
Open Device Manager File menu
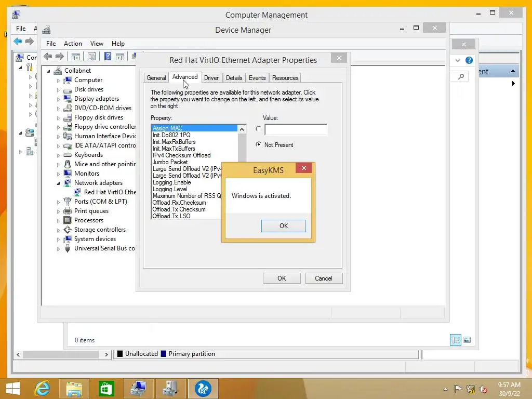[51, 44]
